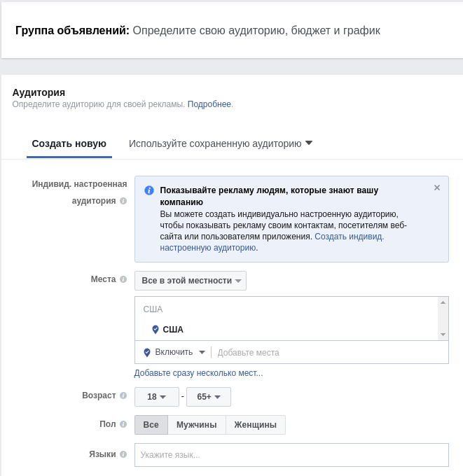Viewport: 463px width, 476px height.
Task: Click the Укажите язык input field
Action: point(291,455)
